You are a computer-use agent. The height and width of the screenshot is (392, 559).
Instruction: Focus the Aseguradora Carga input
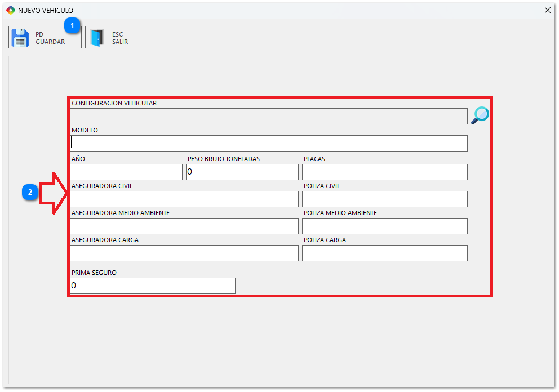click(184, 253)
